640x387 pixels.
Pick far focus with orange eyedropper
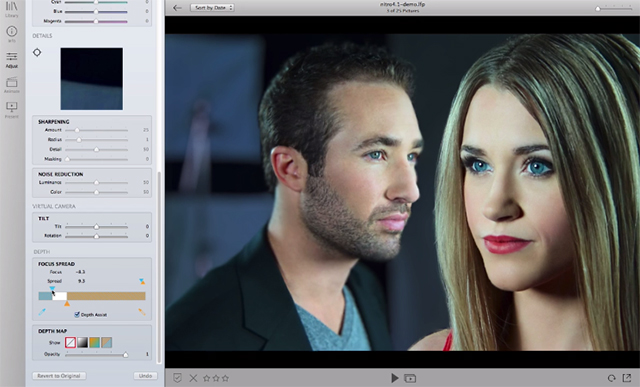[x=142, y=312]
